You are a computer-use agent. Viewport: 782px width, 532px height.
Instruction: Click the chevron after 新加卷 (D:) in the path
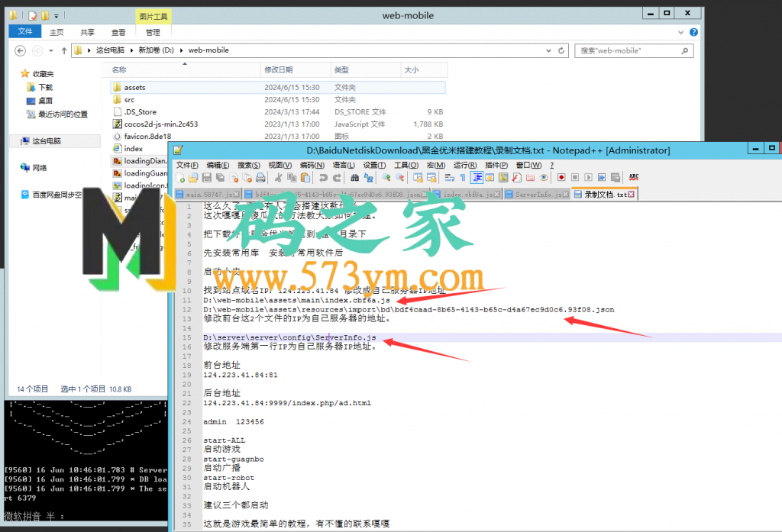(181, 50)
